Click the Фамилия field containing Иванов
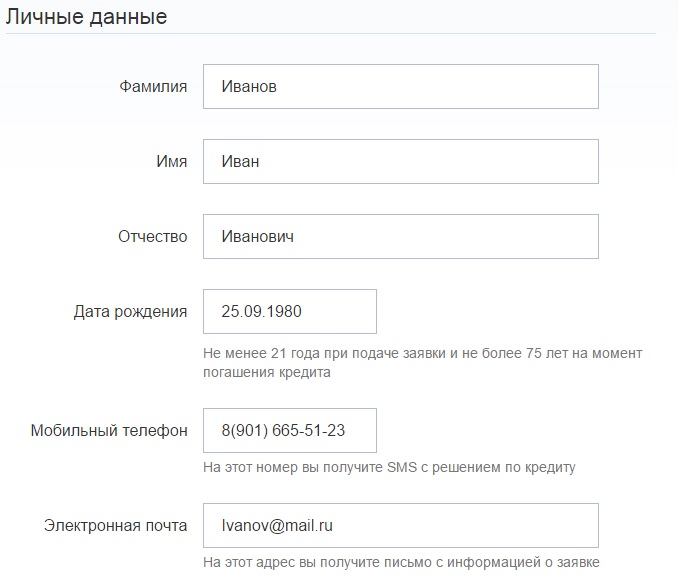This screenshot has width=678, height=576. pos(400,87)
